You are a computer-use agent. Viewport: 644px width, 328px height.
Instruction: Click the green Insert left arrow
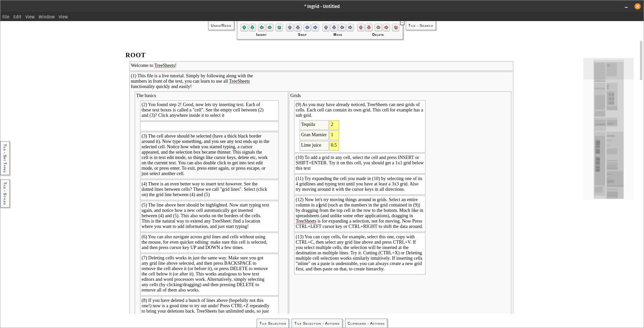pos(262,27)
